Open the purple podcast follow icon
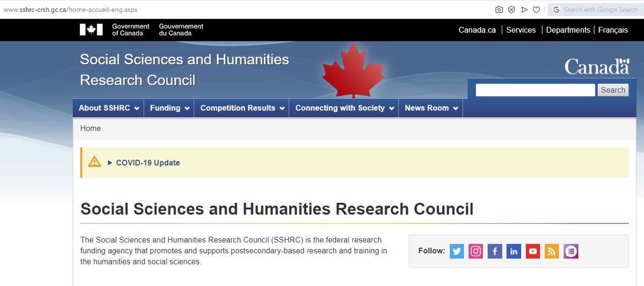The image size is (644, 286). point(571,251)
